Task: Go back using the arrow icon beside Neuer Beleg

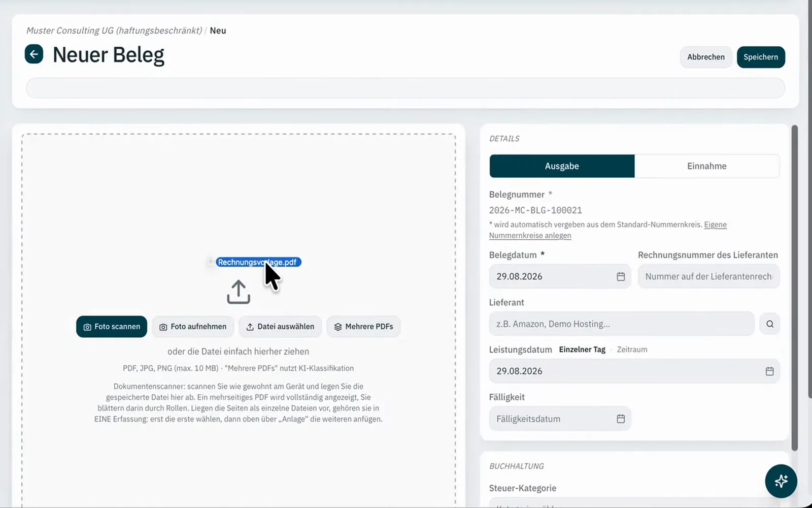Action: (x=34, y=54)
